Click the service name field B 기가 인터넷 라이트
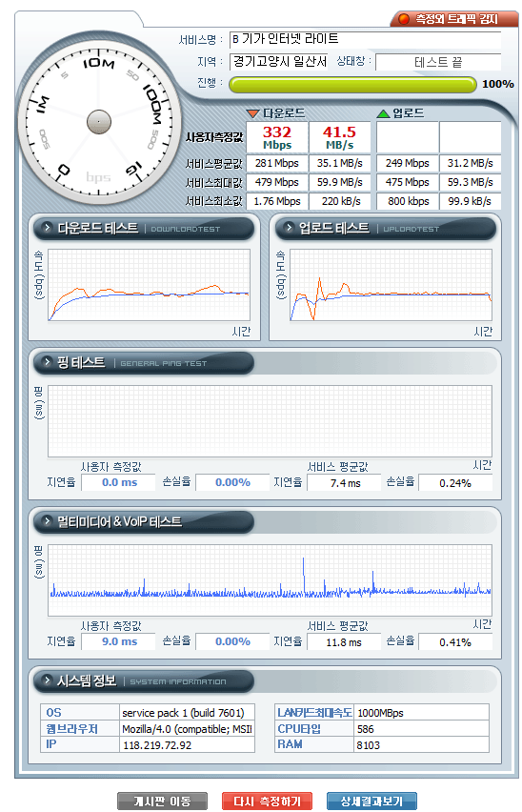This screenshot has height=812, width=522. click(365, 39)
